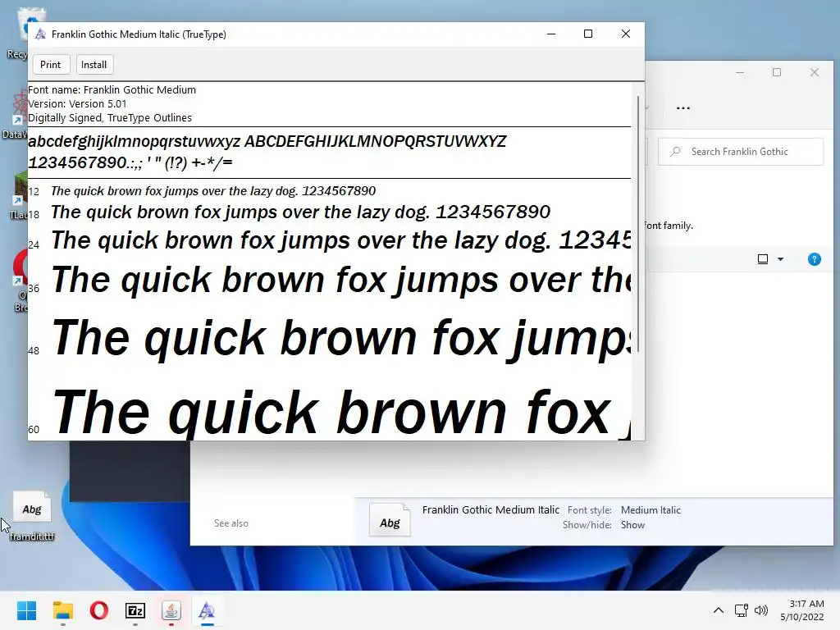Click the 18 point sample sentence
Viewport: 840px width, 630px height.
click(x=300, y=212)
